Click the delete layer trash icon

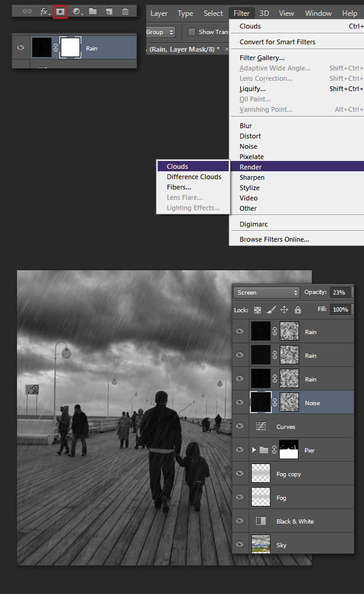tap(125, 11)
